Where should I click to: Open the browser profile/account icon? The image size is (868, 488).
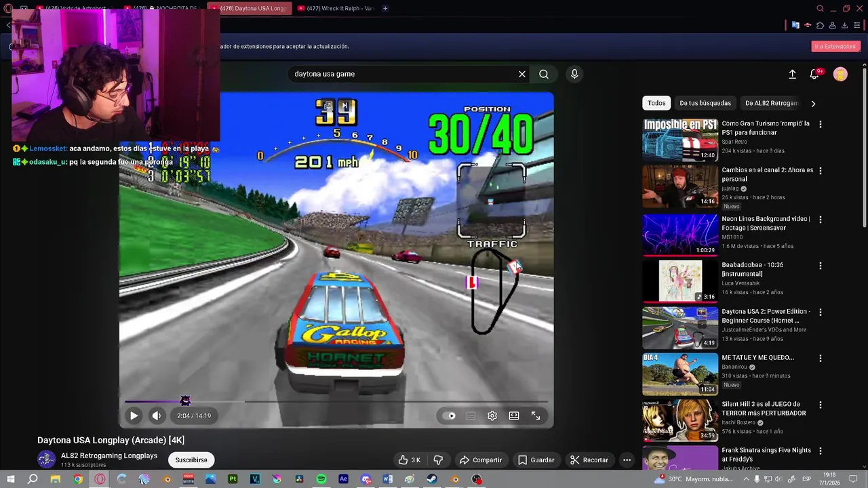(832, 25)
